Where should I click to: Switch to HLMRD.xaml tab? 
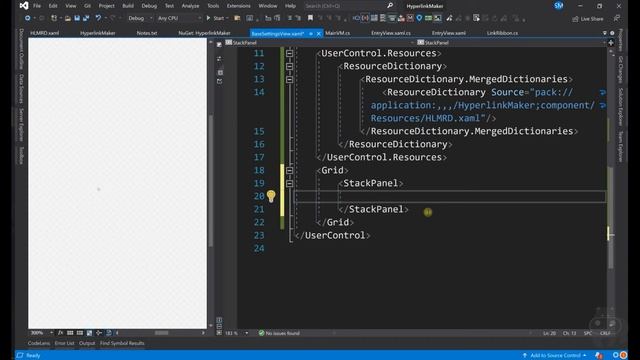[x=44, y=33]
